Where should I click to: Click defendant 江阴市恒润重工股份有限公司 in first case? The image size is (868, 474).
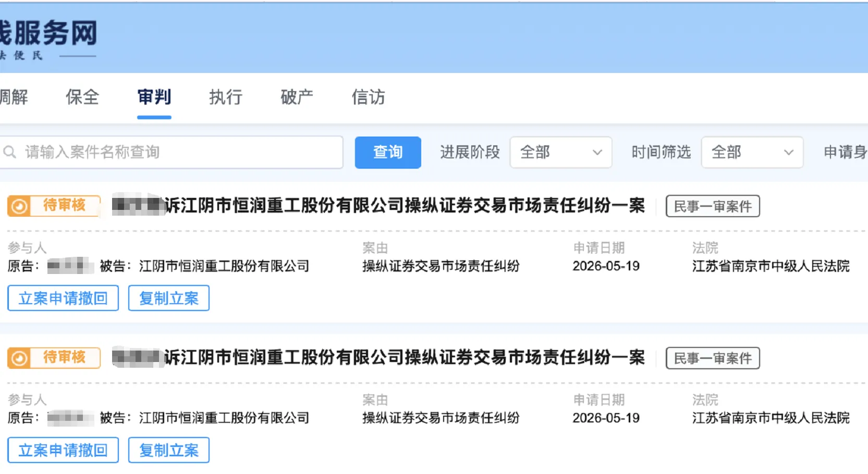(224, 266)
